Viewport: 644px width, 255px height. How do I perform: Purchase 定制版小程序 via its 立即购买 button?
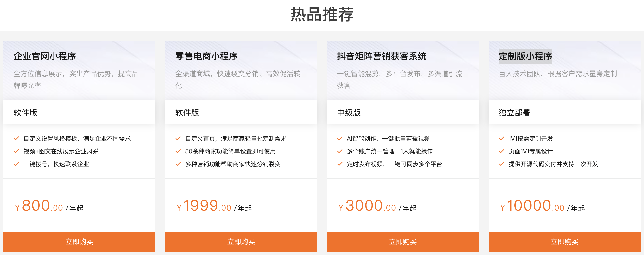pos(565,242)
